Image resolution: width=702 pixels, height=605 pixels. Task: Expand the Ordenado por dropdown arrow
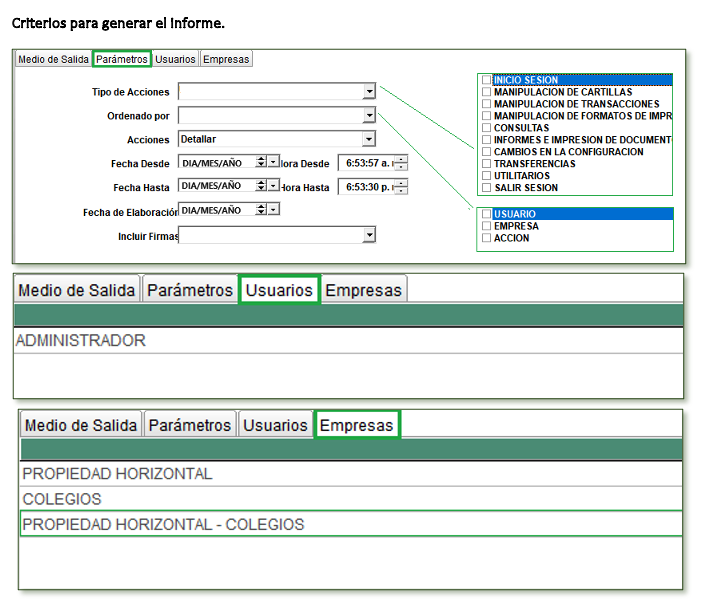tap(369, 116)
